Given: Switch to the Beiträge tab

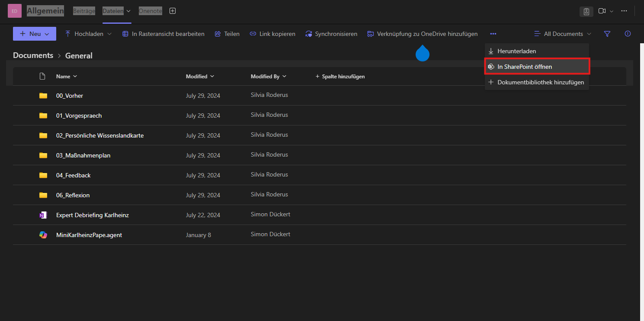Looking at the screenshot, I should tap(84, 11).
